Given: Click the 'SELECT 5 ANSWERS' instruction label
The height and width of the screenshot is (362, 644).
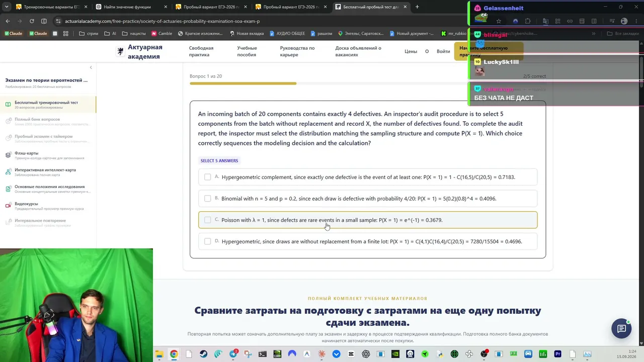Looking at the screenshot, I should click(x=219, y=161).
